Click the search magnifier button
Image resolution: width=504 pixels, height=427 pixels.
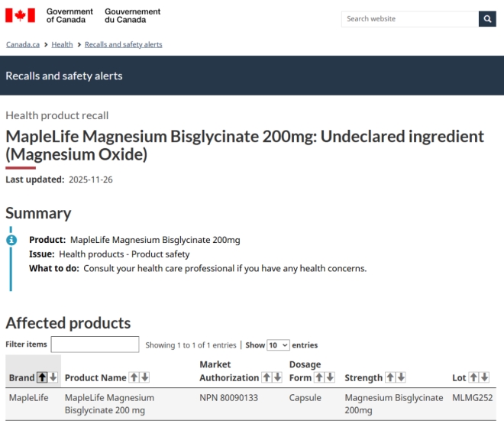click(x=487, y=19)
